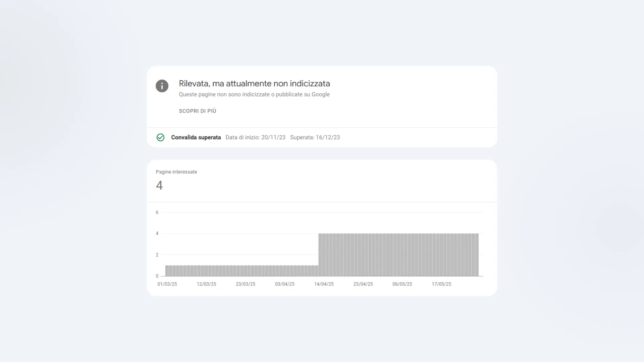Viewport: 644px width, 362px height.
Task: Select the subtitle about pages not indexed
Action: pyautogui.click(x=254, y=94)
